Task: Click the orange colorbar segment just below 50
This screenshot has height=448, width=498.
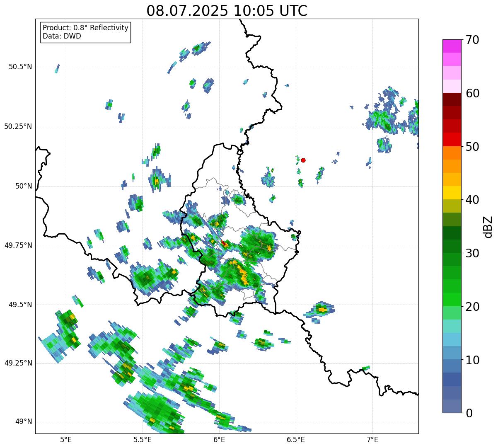Action: tap(452, 153)
